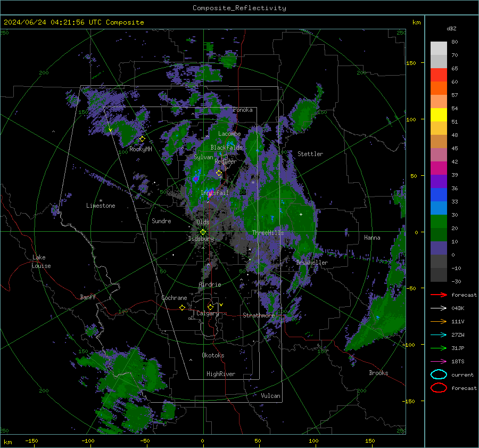
Task: Click the Olds label
Action: coord(203,222)
